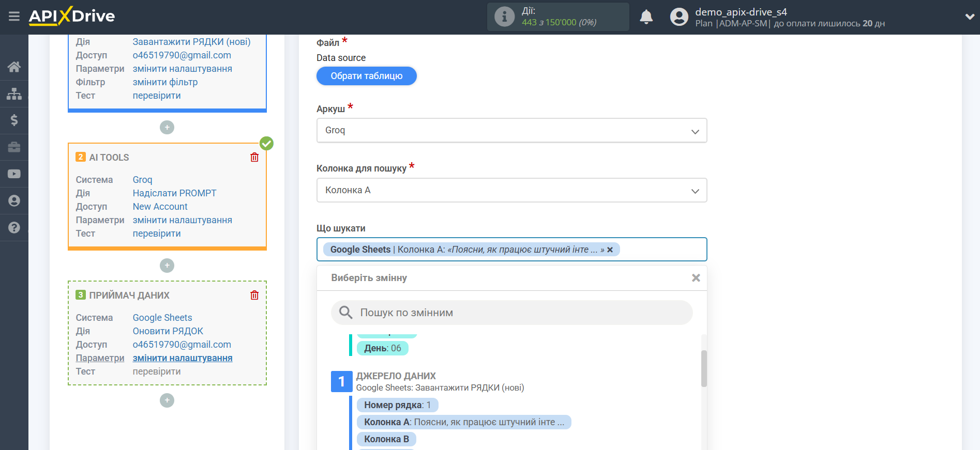The height and width of the screenshot is (450, 980).
Task: Open the hamburger menu in the header
Action: click(14, 17)
